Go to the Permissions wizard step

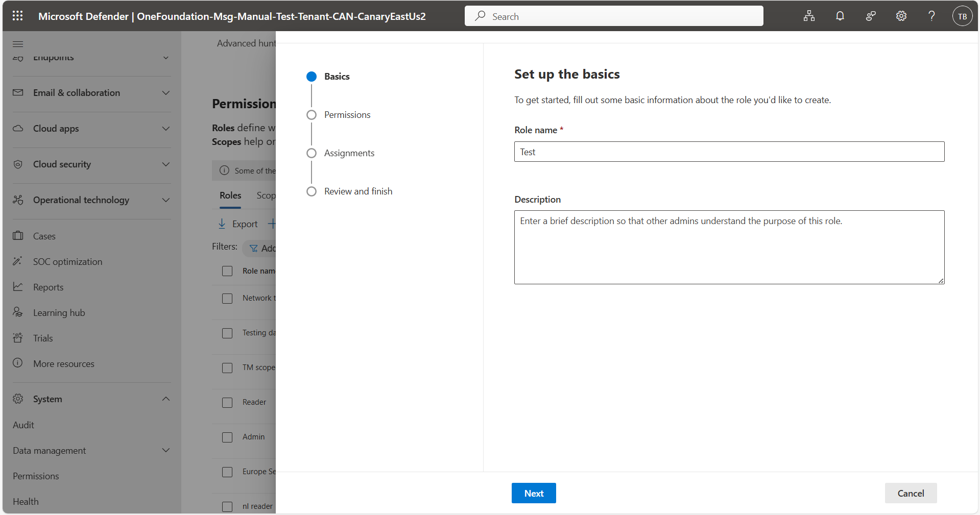pyautogui.click(x=347, y=115)
